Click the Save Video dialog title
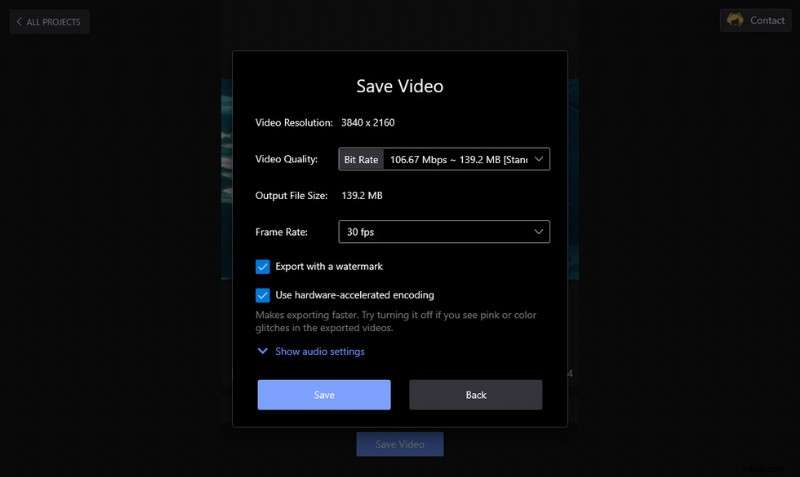The width and height of the screenshot is (800, 477). [x=399, y=86]
